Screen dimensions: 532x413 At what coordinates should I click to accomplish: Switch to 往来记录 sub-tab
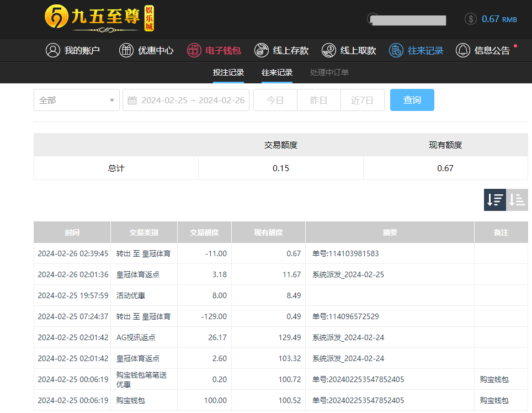277,72
